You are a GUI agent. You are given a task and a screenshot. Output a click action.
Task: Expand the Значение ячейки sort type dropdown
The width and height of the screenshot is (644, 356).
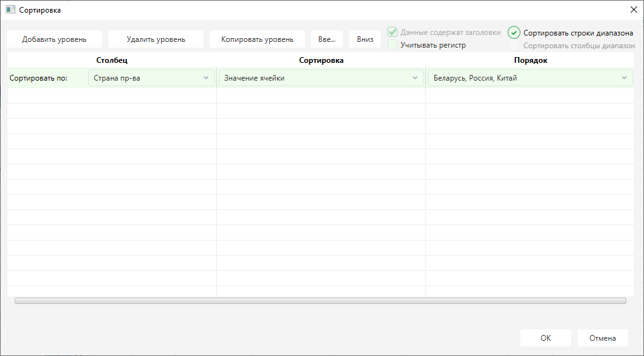pyautogui.click(x=321, y=78)
